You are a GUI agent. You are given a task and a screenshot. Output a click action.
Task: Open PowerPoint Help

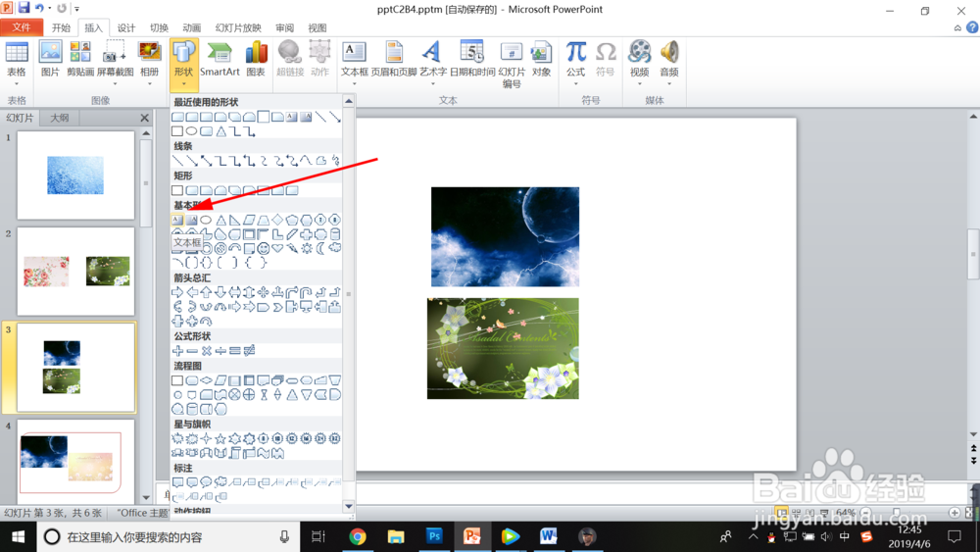point(972,27)
